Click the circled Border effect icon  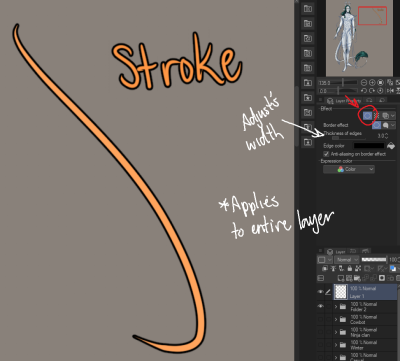click(368, 116)
